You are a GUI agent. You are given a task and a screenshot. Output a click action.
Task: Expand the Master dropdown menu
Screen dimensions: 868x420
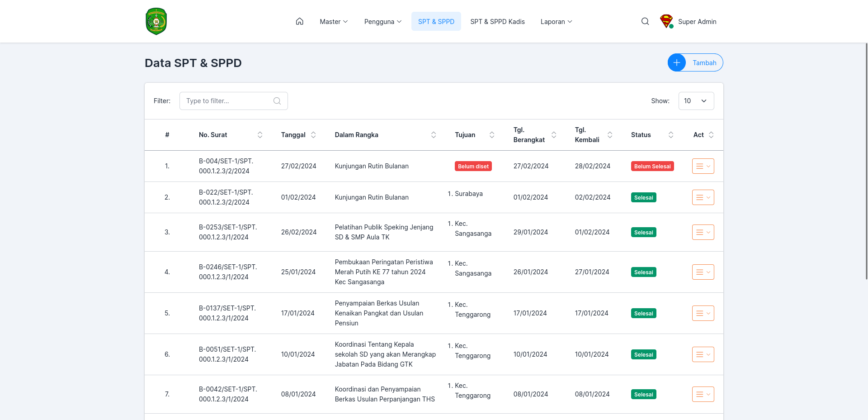tap(334, 21)
